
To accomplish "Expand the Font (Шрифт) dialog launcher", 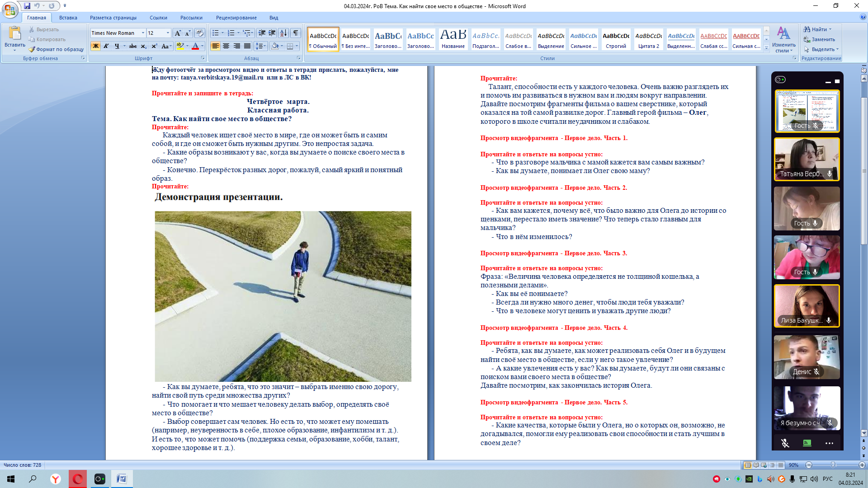I will coord(203,58).
